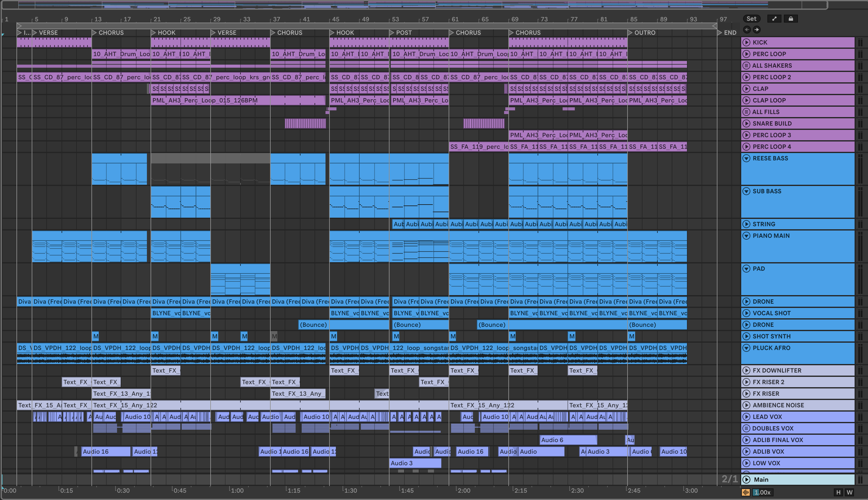Jump to the next locator arrow
The height and width of the screenshot is (500, 868).
(x=756, y=30)
